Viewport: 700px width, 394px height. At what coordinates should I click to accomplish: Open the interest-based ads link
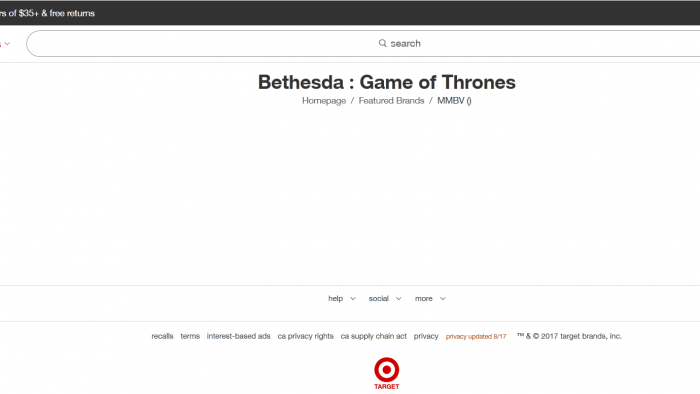pos(238,336)
